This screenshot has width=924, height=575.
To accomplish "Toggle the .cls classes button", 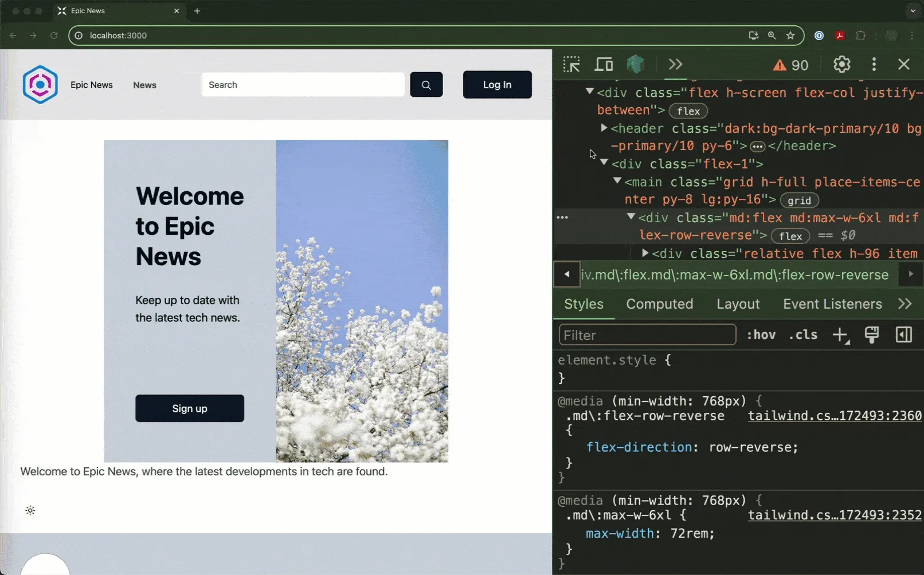I will 803,335.
